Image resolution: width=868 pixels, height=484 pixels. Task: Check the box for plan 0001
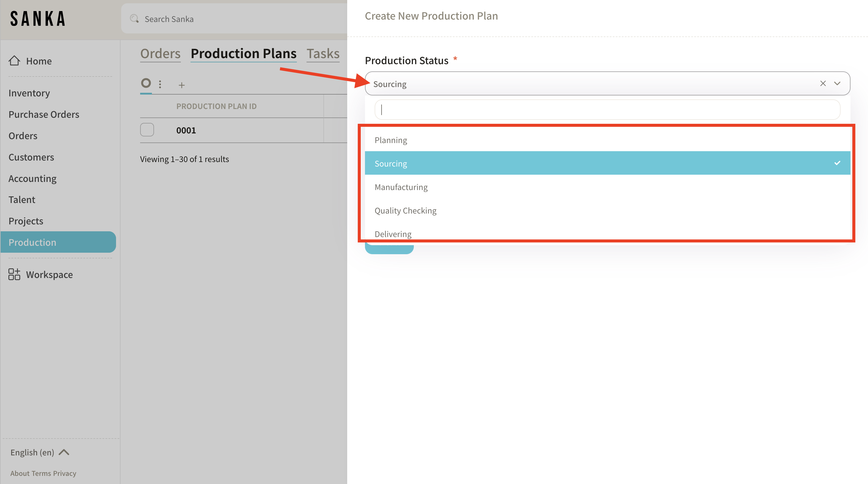pos(147,130)
